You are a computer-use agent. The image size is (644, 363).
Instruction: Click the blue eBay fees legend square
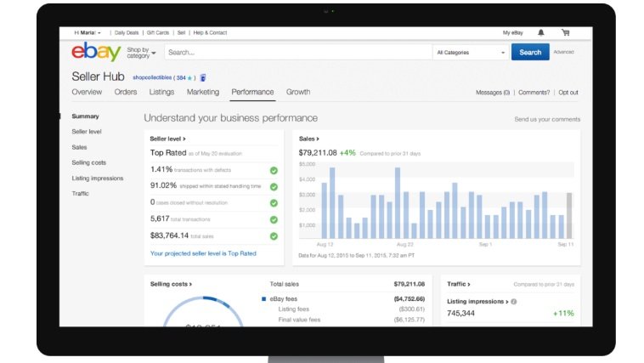[264, 299]
